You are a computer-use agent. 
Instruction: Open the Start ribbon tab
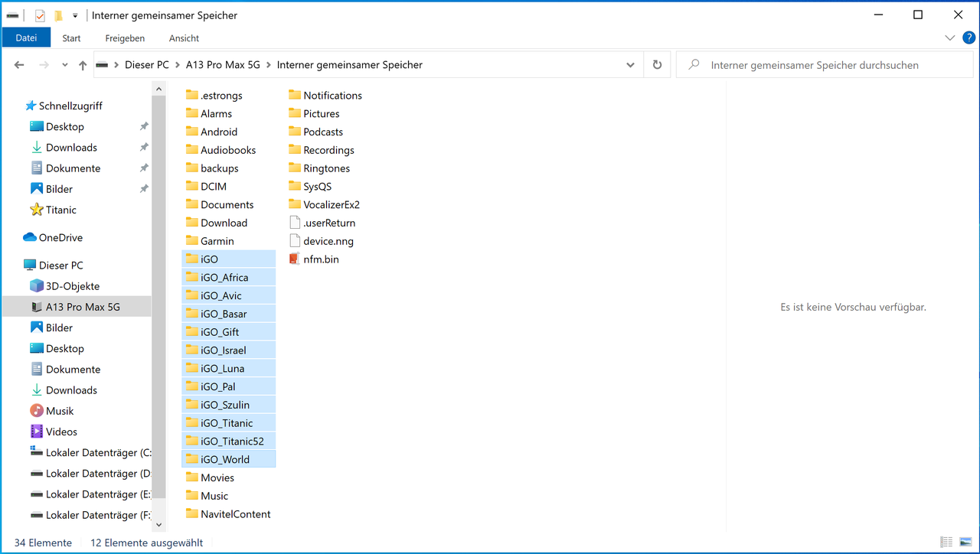tap(72, 37)
